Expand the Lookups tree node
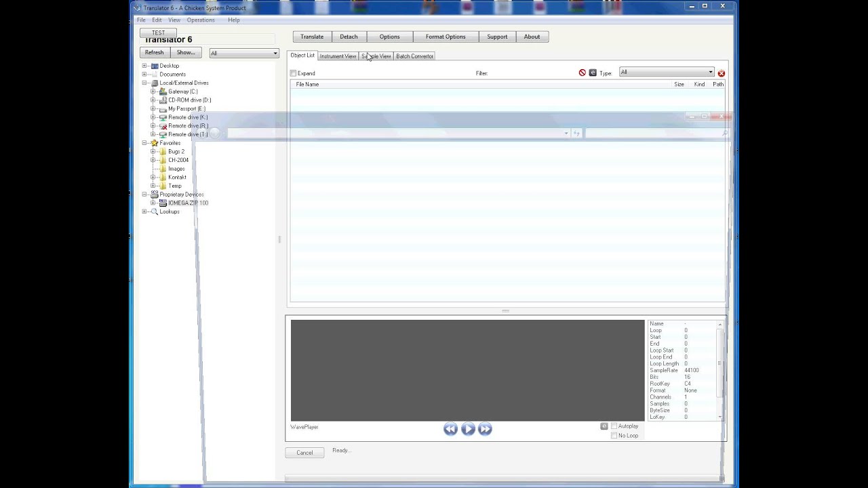This screenshot has height=488, width=868. [x=144, y=211]
